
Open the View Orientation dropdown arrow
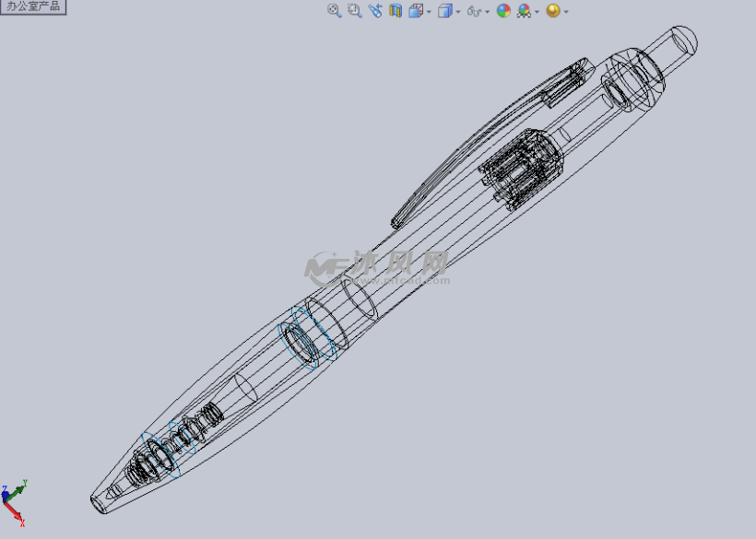tap(430, 12)
